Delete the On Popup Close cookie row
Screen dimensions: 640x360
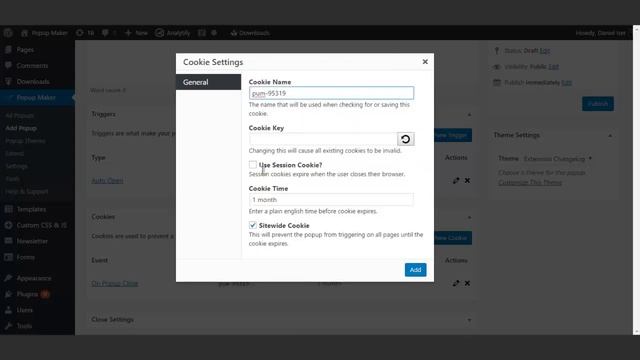467,283
